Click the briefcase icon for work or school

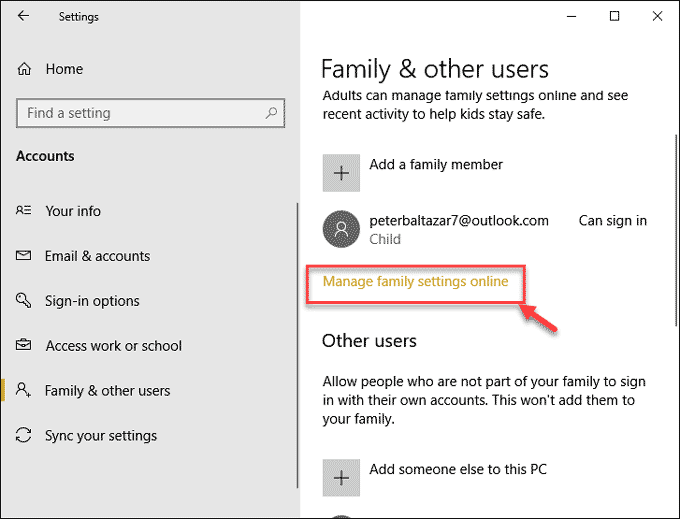point(23,345)
